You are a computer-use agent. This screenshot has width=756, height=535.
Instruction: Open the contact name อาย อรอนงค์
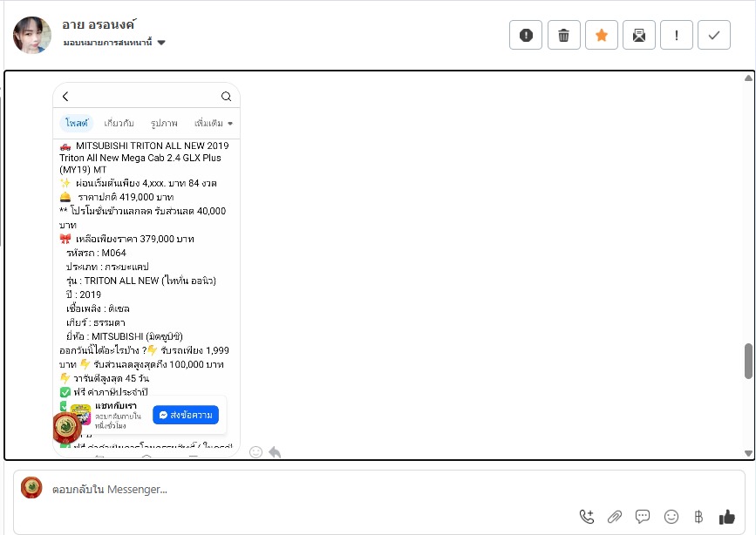point(99,24)
